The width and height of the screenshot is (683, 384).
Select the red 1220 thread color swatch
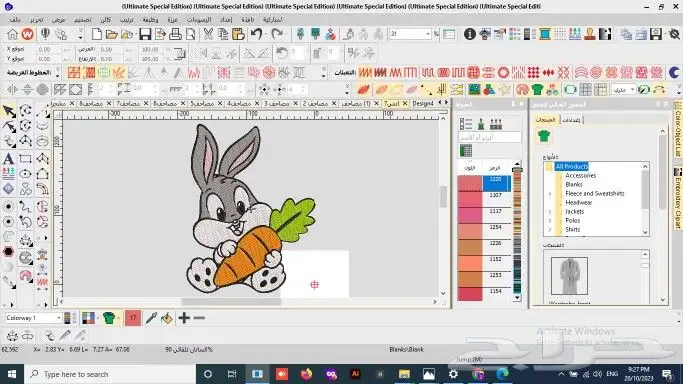pos(470,184)
